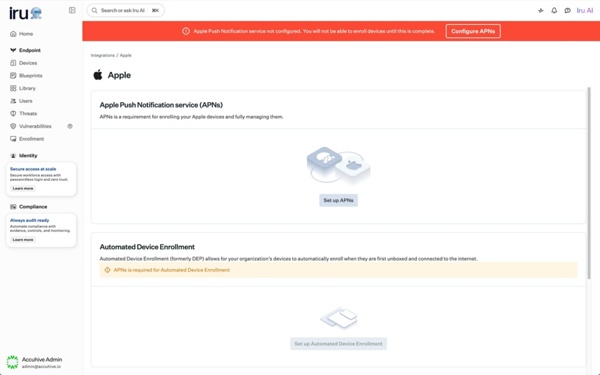
Task: Click the Iru logo
Action: pyautogui.click(x=25, y=13)
